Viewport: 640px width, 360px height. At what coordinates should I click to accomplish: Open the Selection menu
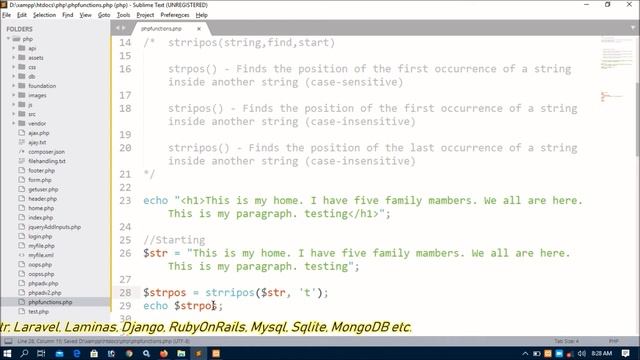point(44,15)
